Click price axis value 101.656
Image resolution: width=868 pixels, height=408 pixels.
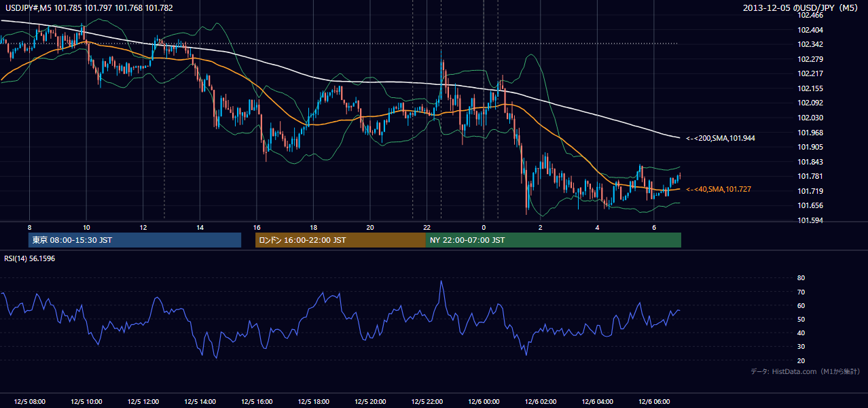point(810,205)
